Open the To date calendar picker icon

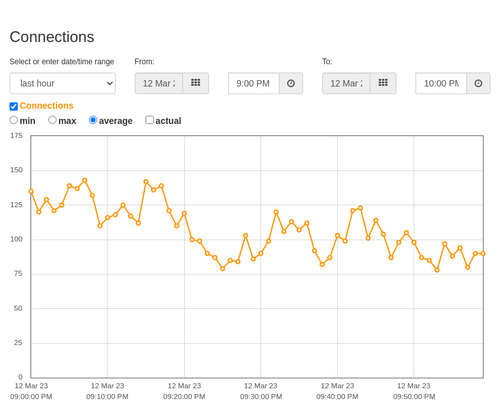pyautogui.click(x=383, y=83)
